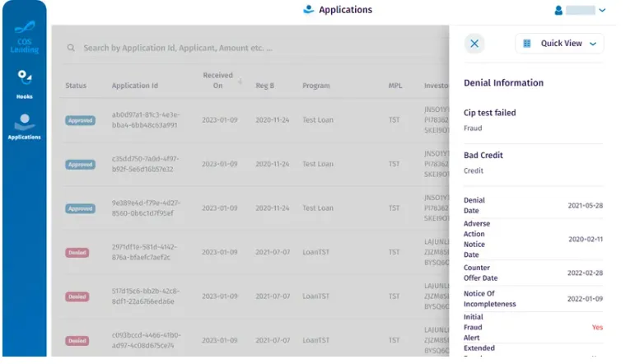Click the Cip test failed reason
The image size is (630, 364).
tap(490, 113)
